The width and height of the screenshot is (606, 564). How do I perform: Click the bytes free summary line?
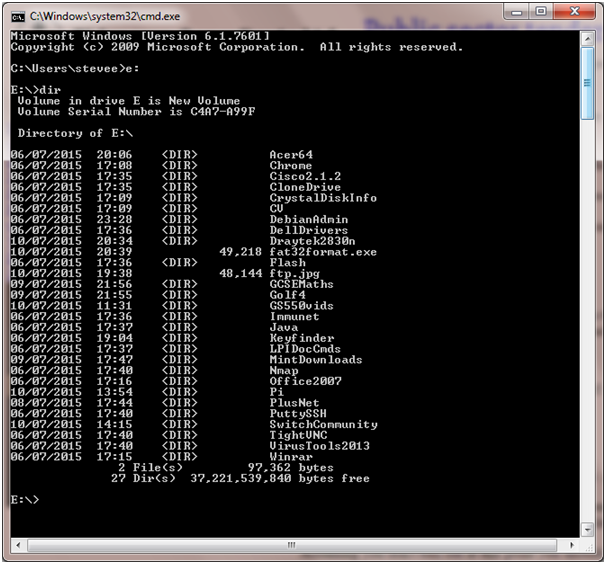point(240,479)
